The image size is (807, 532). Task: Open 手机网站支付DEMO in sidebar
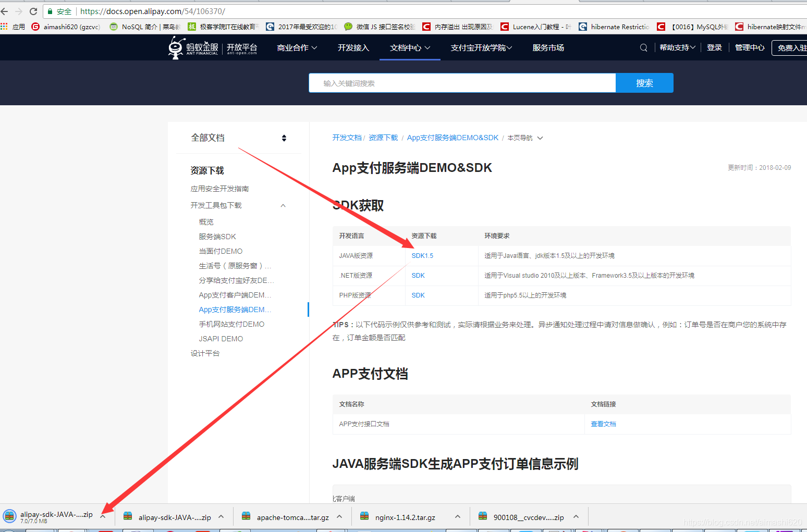point(231,324)
